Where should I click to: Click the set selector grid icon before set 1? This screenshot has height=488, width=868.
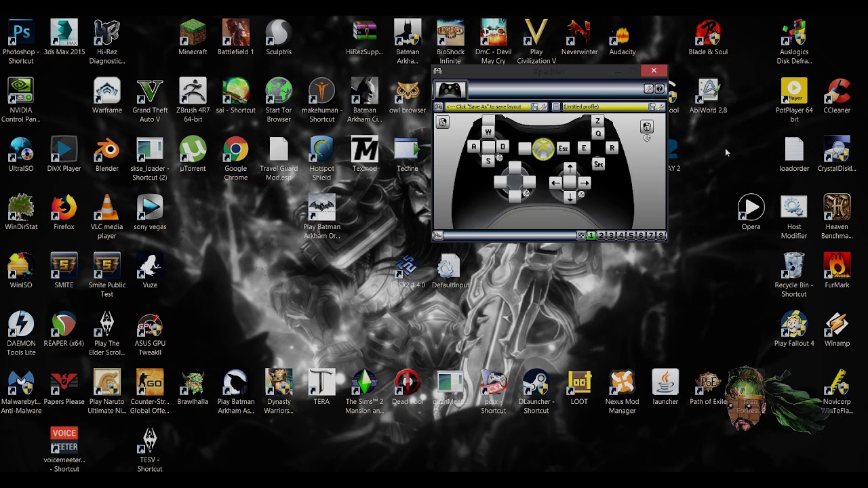tap(581, 235)
